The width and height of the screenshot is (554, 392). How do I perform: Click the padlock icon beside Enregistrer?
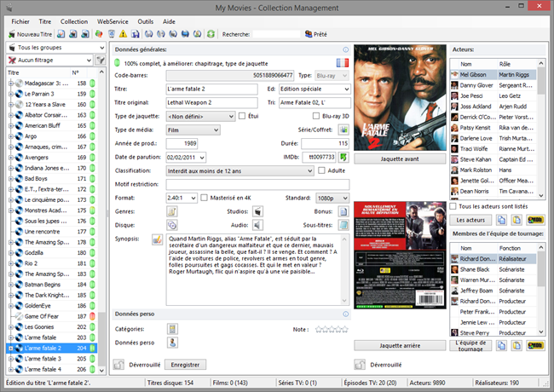[118, 365]
